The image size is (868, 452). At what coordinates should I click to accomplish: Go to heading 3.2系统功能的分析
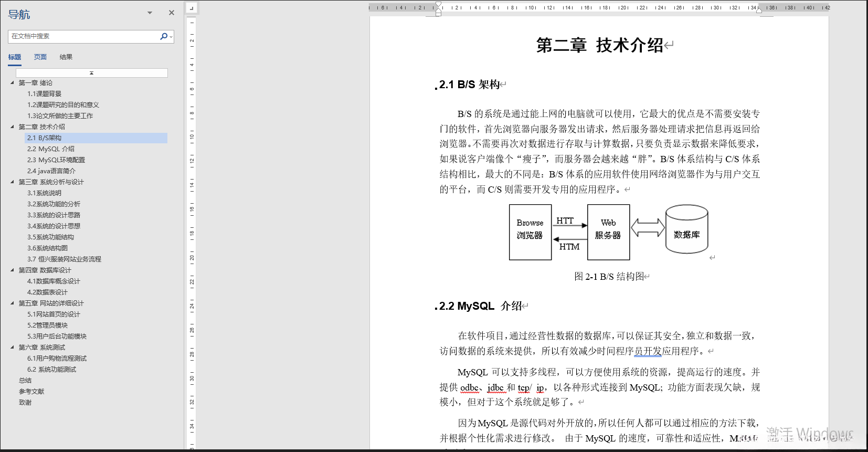(x=54, y=204)
